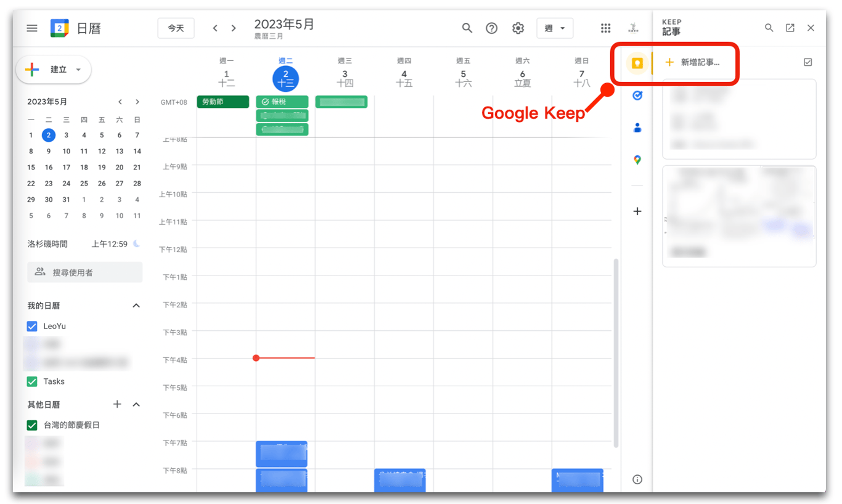Create new list checkbox icon in Keep
The image size is (842, 504).
(x=808, y=62)
